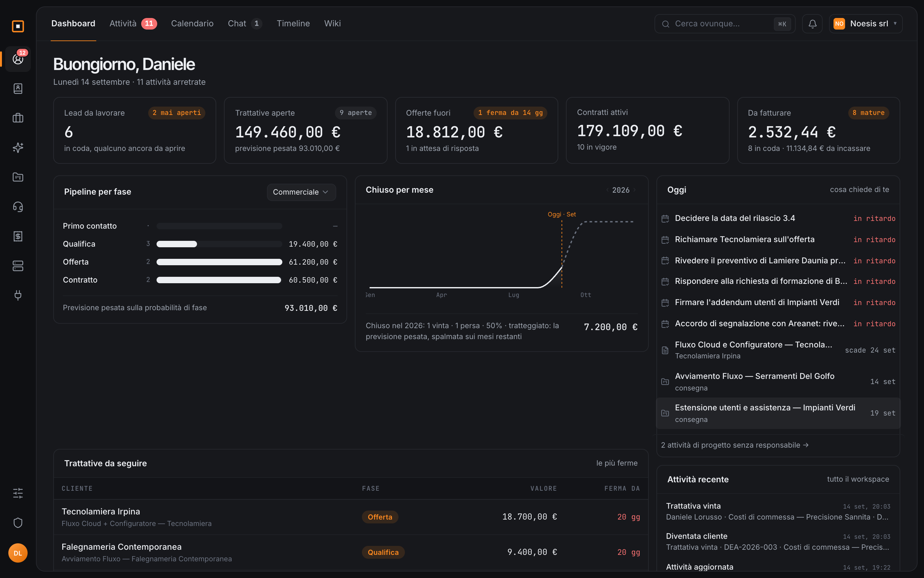
Task: Open the sliders settings sidebar icon
Action: point(18,493)
